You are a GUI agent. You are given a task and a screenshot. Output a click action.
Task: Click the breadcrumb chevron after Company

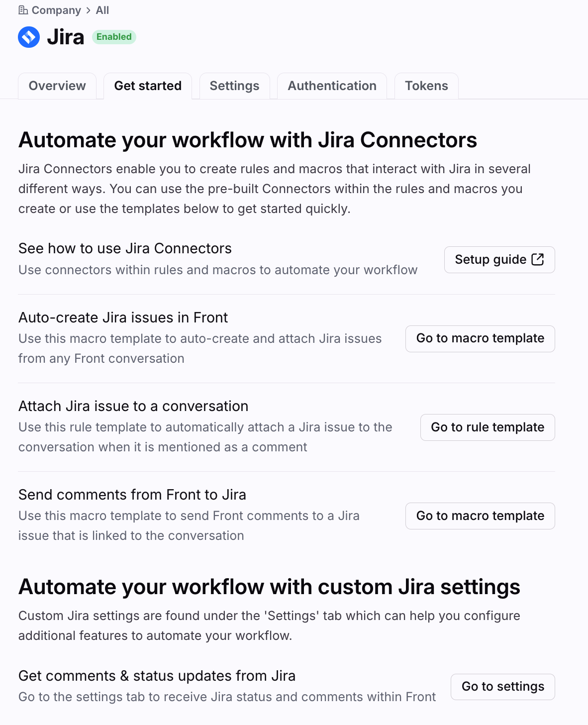point(88,10)
